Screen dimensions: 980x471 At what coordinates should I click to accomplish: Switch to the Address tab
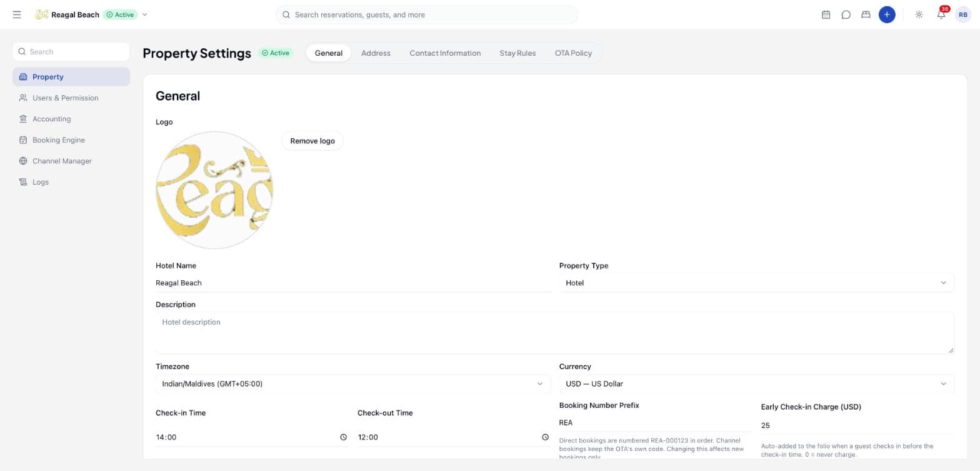tap(376, 53)
